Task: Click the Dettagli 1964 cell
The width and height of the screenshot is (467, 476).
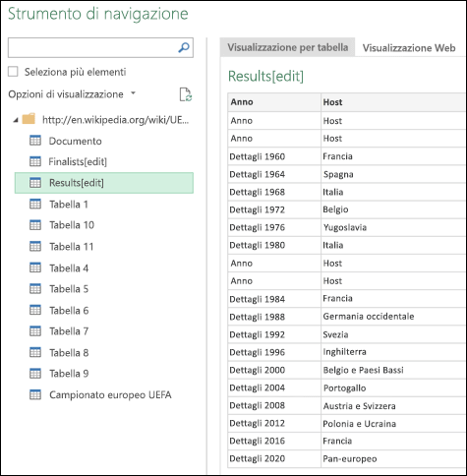Action: pyautogui.click(x=274, y=174)
